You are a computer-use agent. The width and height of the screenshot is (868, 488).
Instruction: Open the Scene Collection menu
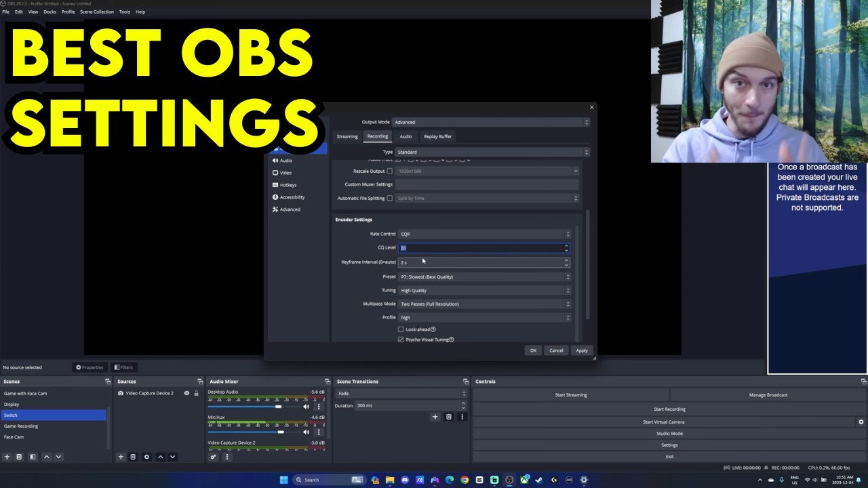click(97, 12)
